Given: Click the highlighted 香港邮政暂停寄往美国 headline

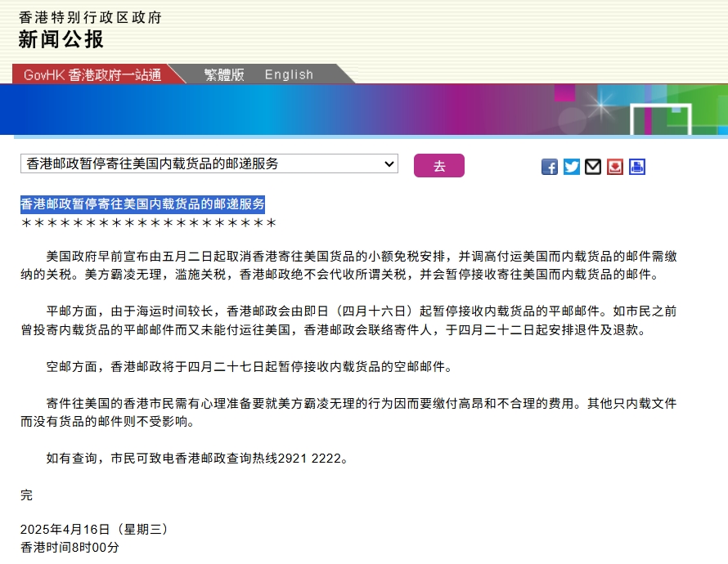Looking at the screenshot, I should (x=142, y=204).
